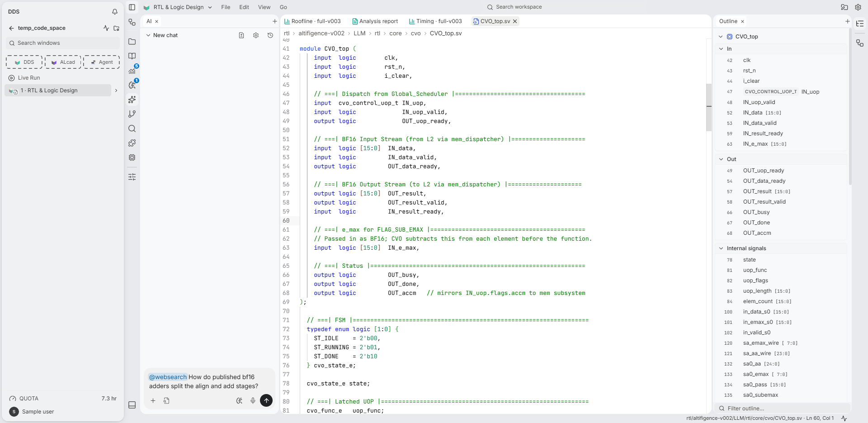Expand the 1 · RTL & Logic Design row chevron
This screenshot has width=868, height=423.
(x=116, y=90)
